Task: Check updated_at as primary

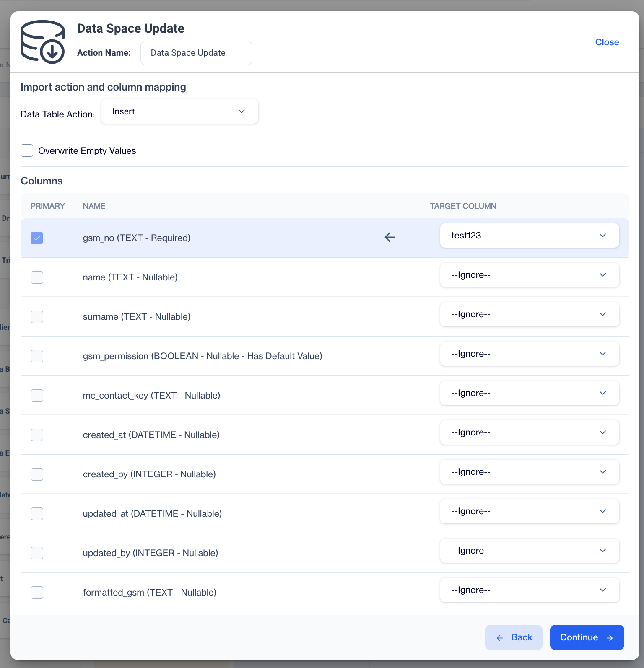Action: click(37, 514)
